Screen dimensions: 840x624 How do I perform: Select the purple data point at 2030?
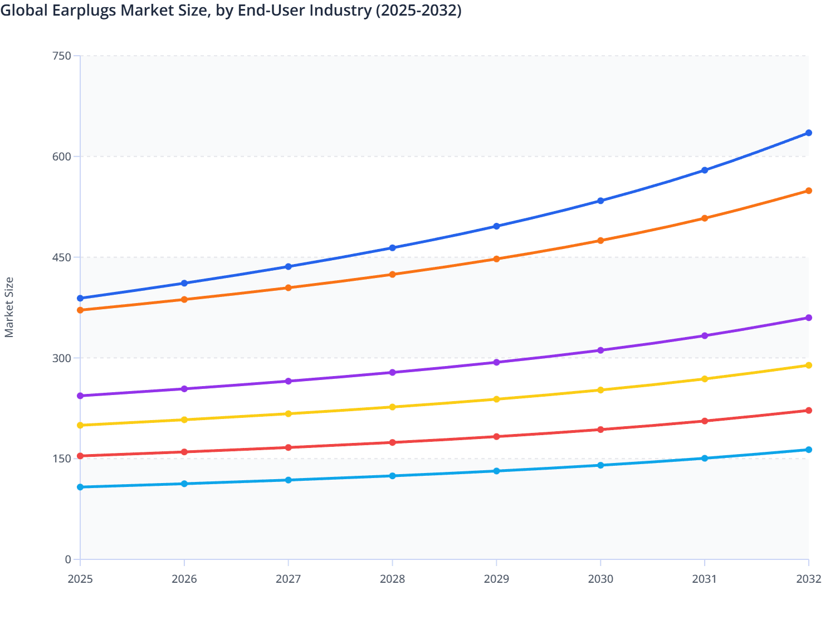pyautogui.click(x=600, y=350)
